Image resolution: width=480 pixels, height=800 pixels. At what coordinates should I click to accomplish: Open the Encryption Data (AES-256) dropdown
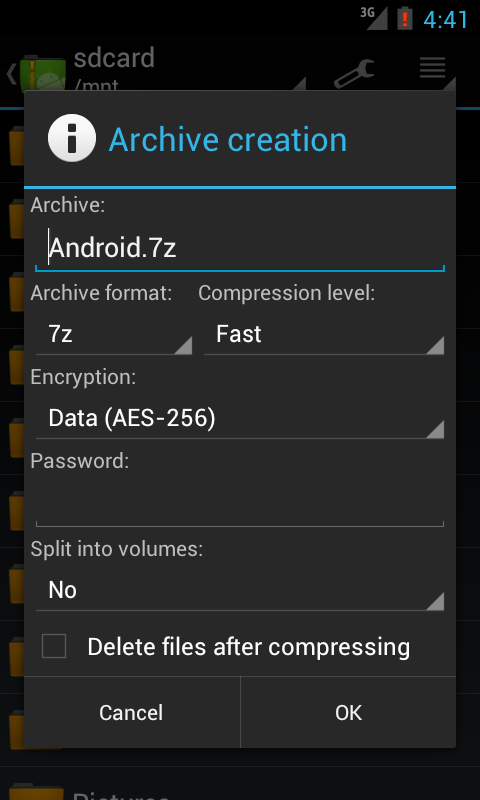pos(240,419)
